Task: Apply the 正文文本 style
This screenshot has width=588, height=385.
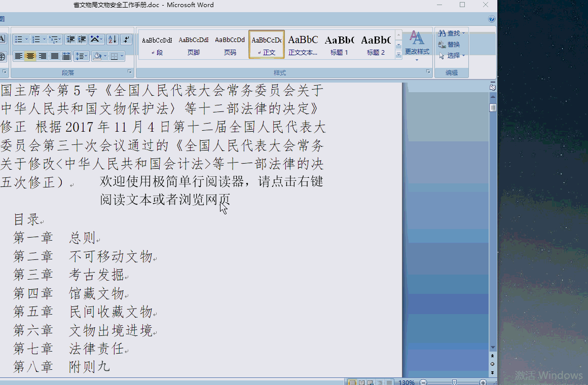Action: [x=303, y=45]
